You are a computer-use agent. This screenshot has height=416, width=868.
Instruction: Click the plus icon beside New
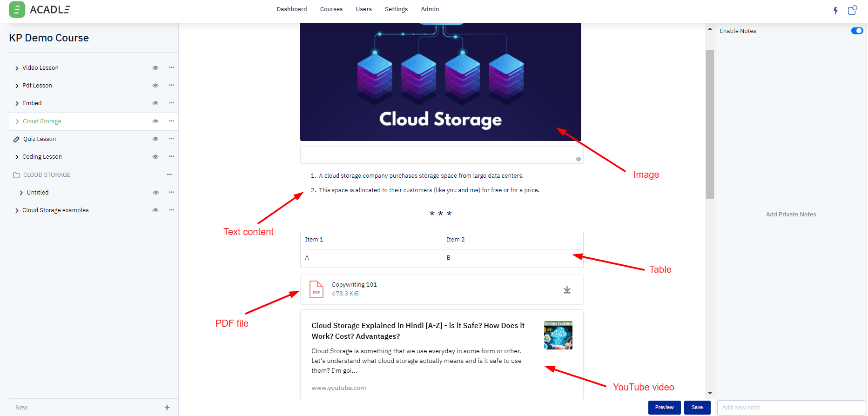coord(167,408)
